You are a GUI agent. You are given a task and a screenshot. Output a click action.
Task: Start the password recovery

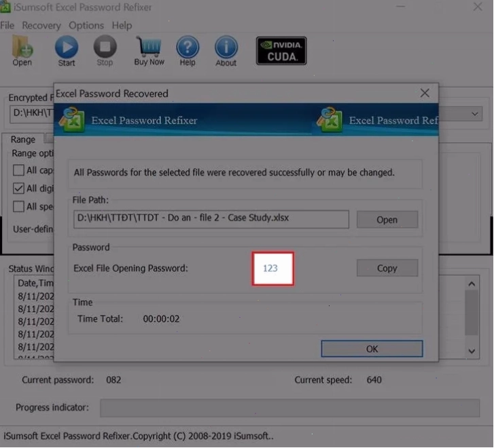[x=67, y=51]
